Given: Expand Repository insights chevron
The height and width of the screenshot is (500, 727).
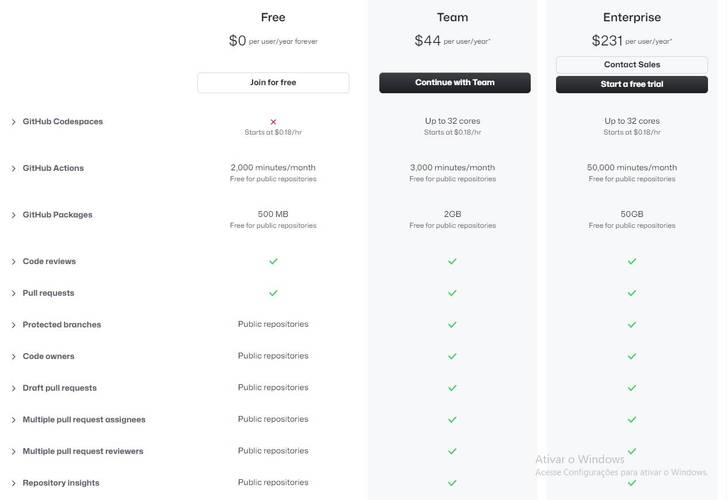Looking at the screenshot, I should click(13, 483).
